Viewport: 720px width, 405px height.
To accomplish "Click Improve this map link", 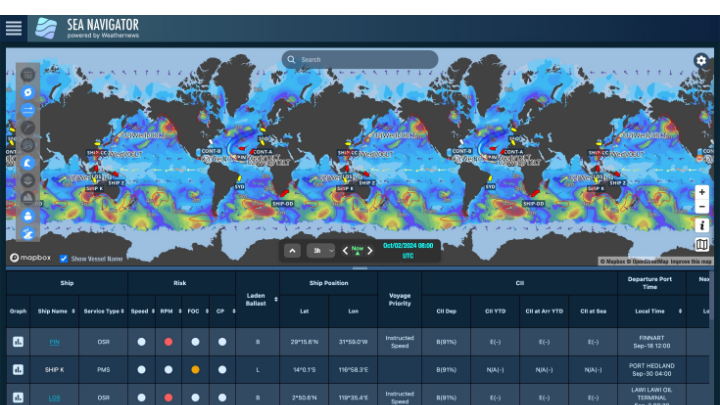I will 691,261.
